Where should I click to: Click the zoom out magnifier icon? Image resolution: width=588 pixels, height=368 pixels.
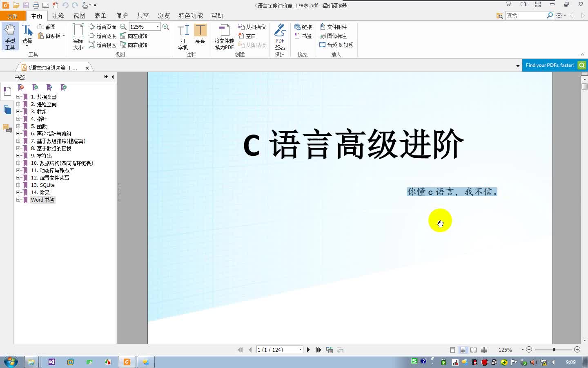pyautogui.click(x=123, y=27)
